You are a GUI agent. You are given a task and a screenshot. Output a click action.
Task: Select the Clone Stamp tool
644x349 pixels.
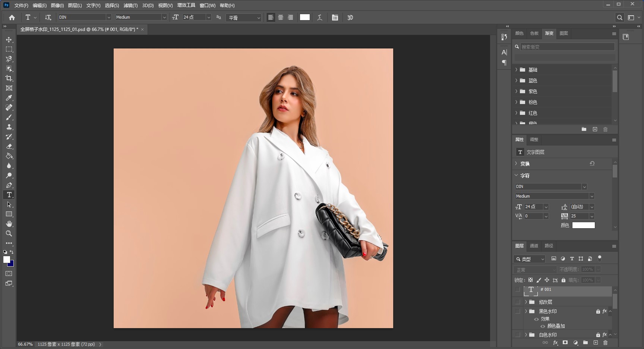[x=9, y=127]
